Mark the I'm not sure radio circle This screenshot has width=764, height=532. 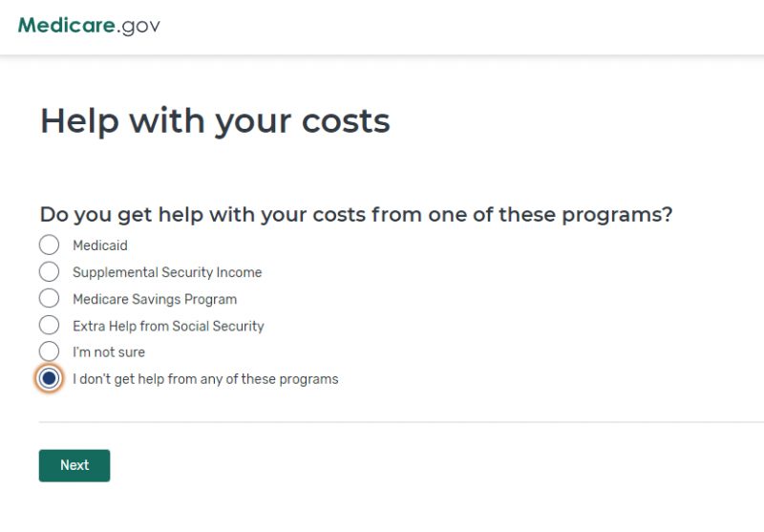pos(50,351)
